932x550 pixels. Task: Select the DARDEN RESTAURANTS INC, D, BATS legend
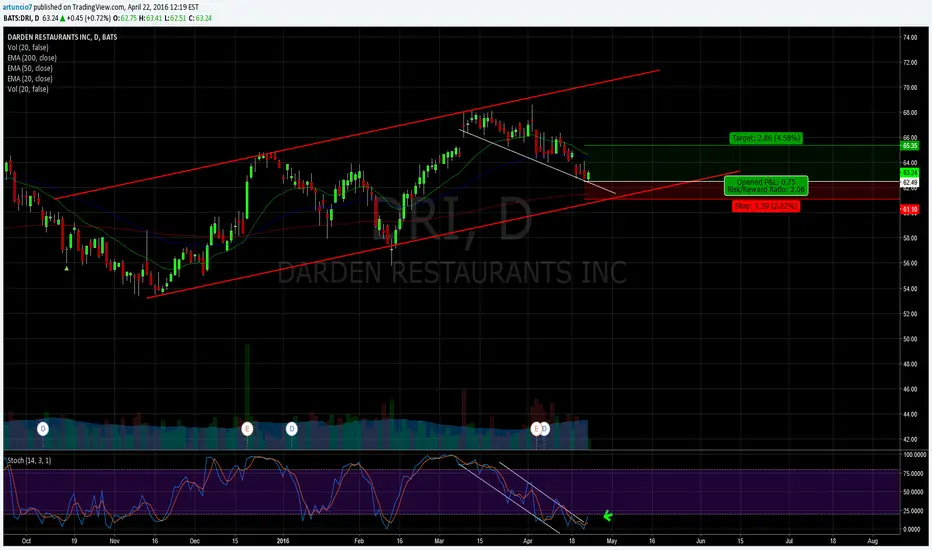(x=62, y=37)
